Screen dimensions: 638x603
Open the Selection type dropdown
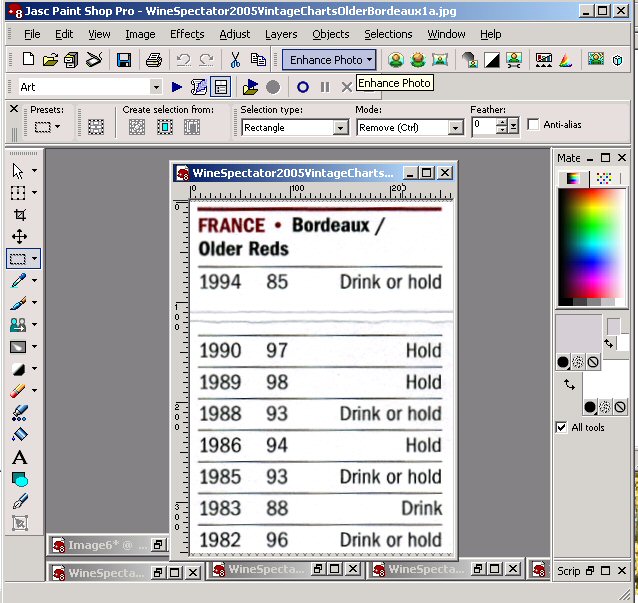(339, 128)
